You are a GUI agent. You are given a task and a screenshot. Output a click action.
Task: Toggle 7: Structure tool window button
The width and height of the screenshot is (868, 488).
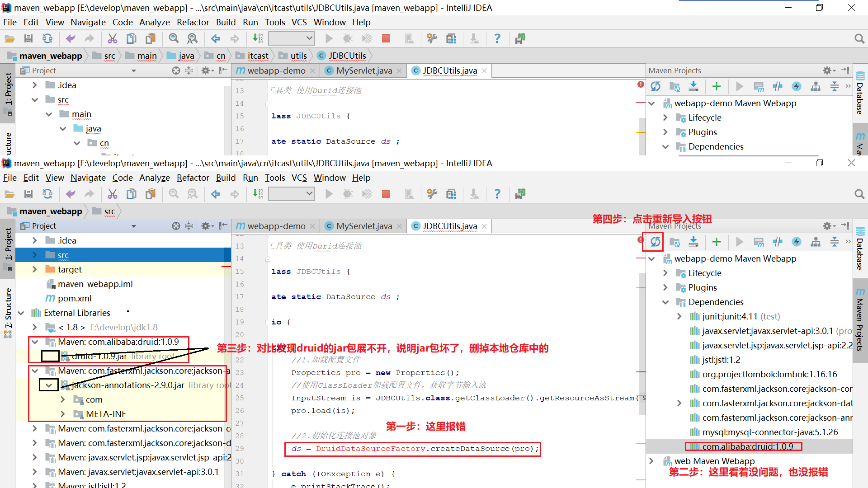tap(8, 313)
